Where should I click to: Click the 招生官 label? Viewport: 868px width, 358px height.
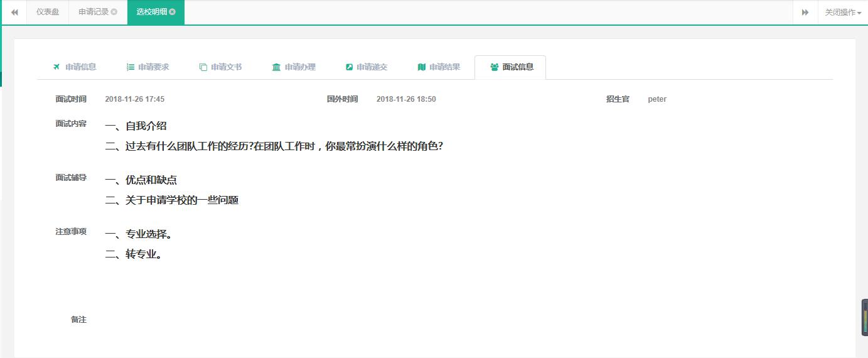(x=618, y=99)
